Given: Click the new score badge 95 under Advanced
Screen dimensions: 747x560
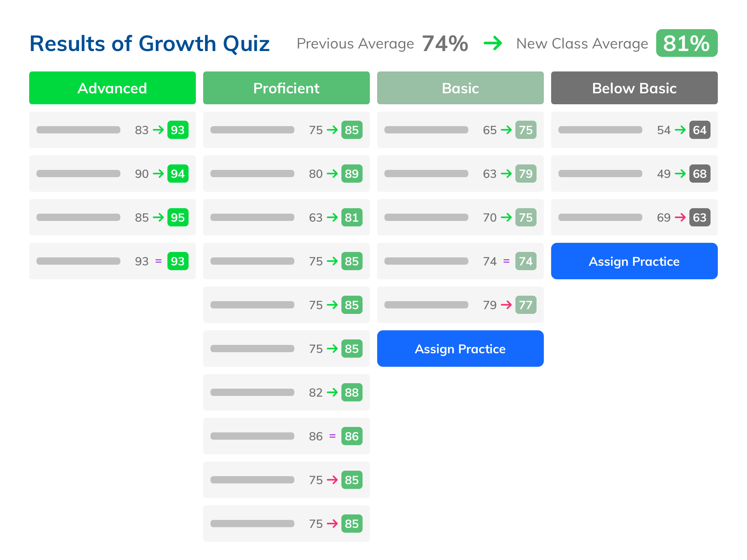Looking at the screenshot, I should 178,217.
